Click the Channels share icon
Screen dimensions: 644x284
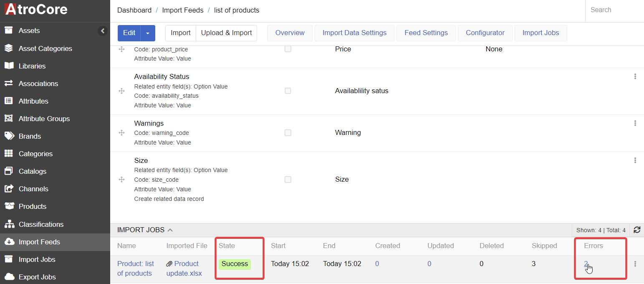(x=9, y=189)
